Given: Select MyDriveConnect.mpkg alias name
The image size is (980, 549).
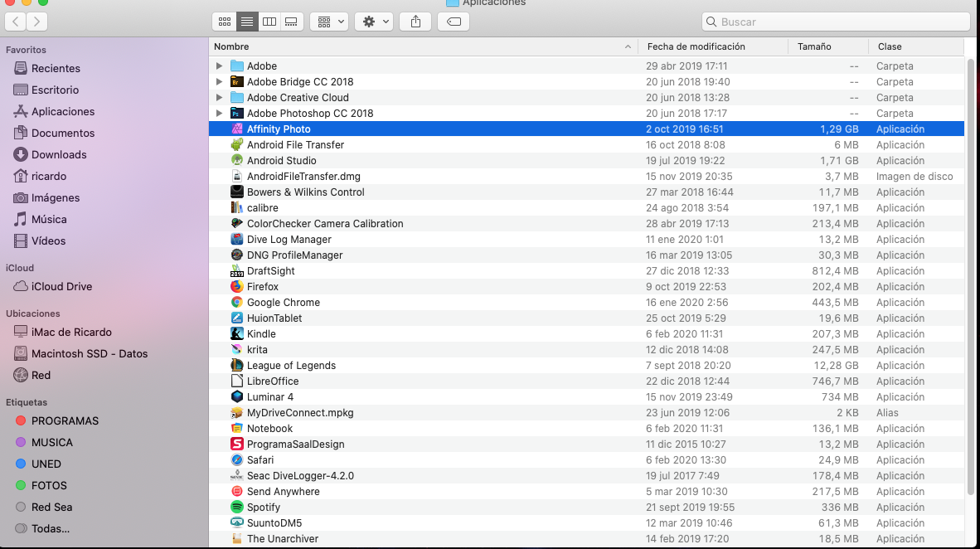Looking at the screenshot, I should pos(300,413).
